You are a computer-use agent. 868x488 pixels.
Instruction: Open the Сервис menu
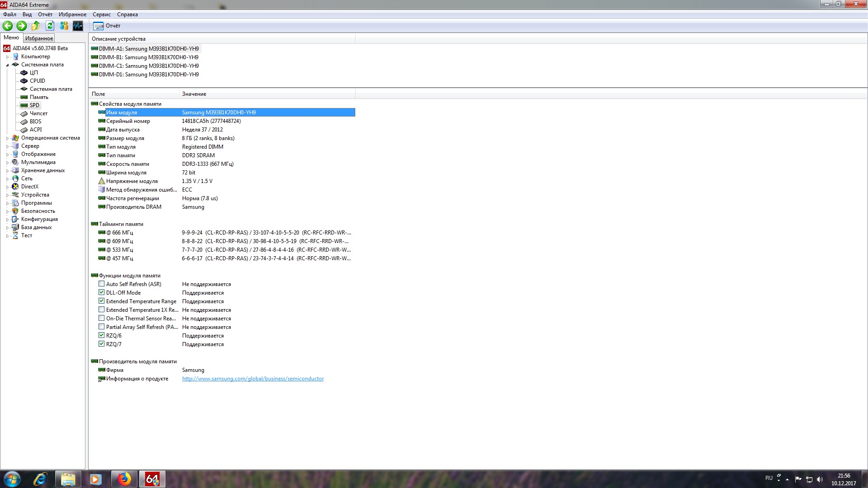tap(101, 14)
